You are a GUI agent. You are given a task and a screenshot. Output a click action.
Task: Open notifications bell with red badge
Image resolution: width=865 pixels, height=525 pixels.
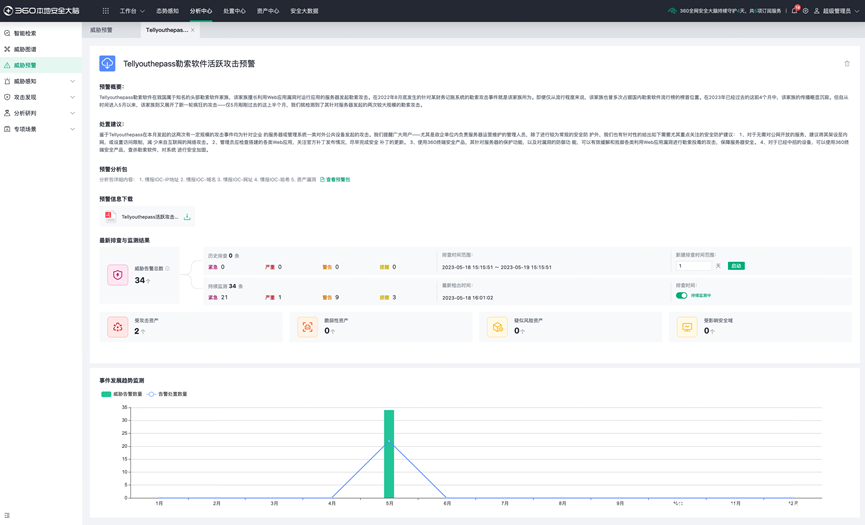pyautogui.click(x=794, y=10)
